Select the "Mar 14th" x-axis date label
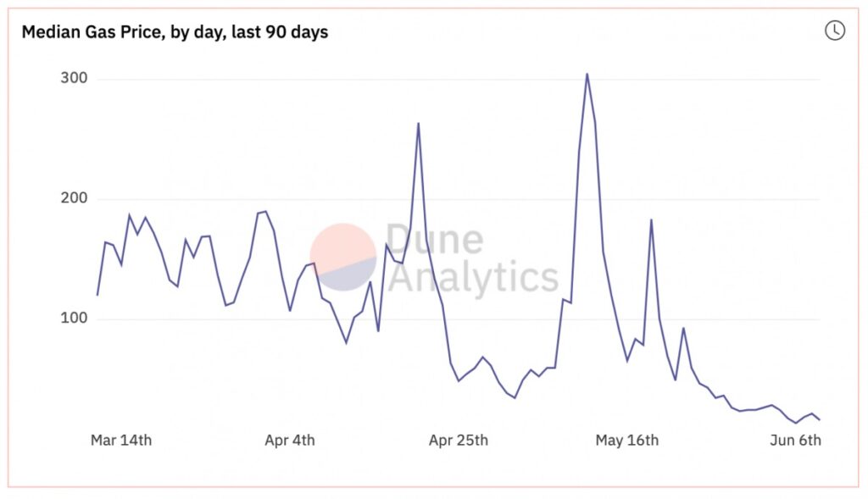The width and height of the screenshot is (868, 499). click(x=121, y=440)
